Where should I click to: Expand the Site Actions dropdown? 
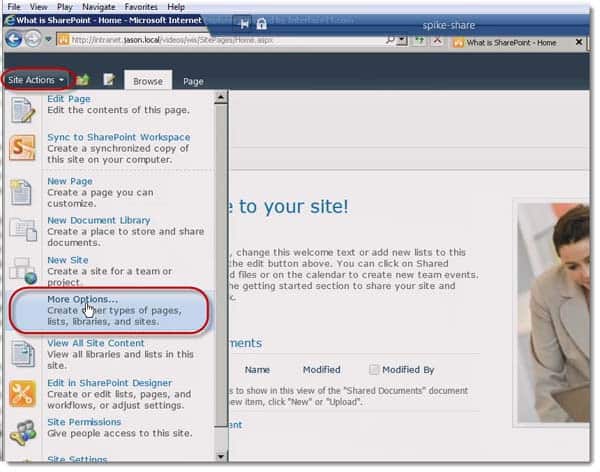[37, 80]
